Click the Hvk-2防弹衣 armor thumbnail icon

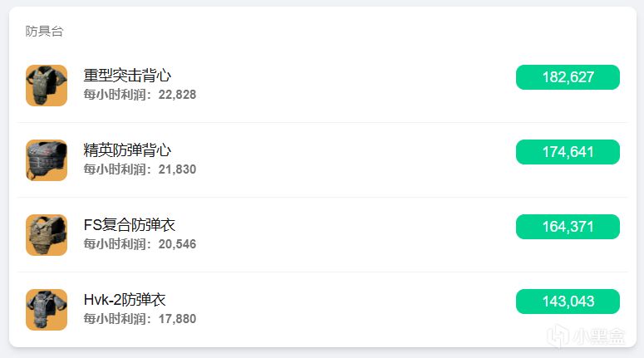47,310
